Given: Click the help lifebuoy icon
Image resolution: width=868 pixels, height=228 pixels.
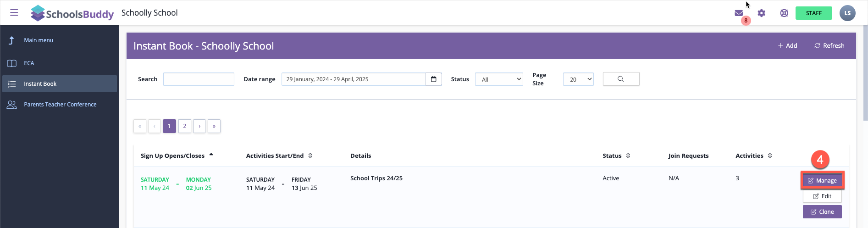Looking at the screenshot, I should (784, 13).
